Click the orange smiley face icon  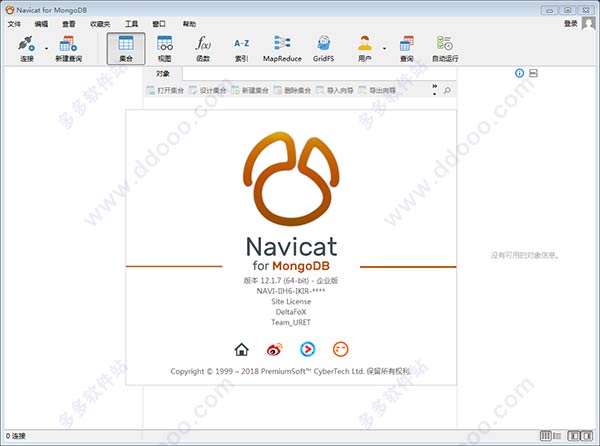[341, 349]
